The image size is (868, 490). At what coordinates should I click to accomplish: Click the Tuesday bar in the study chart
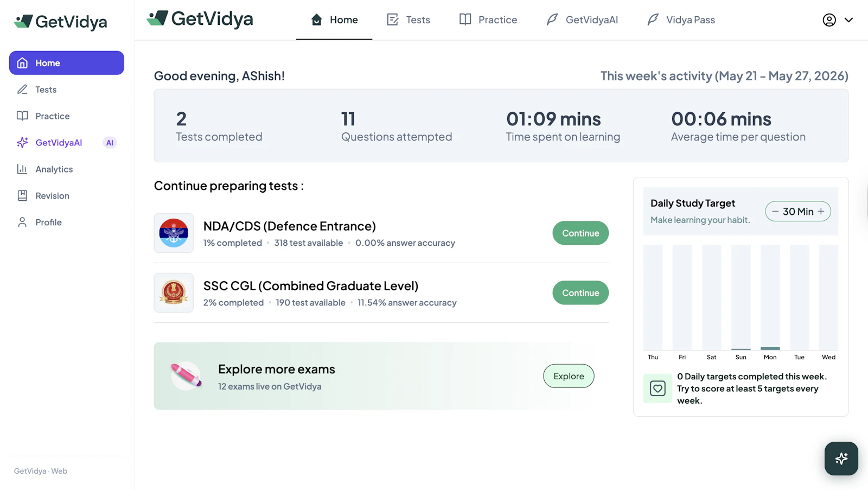[800, 297]
